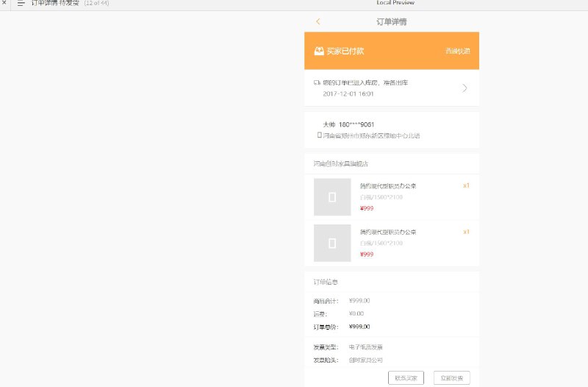588x387 pixels.
Task: Click the page counter (12 of 44)
Action: [96, 3]
